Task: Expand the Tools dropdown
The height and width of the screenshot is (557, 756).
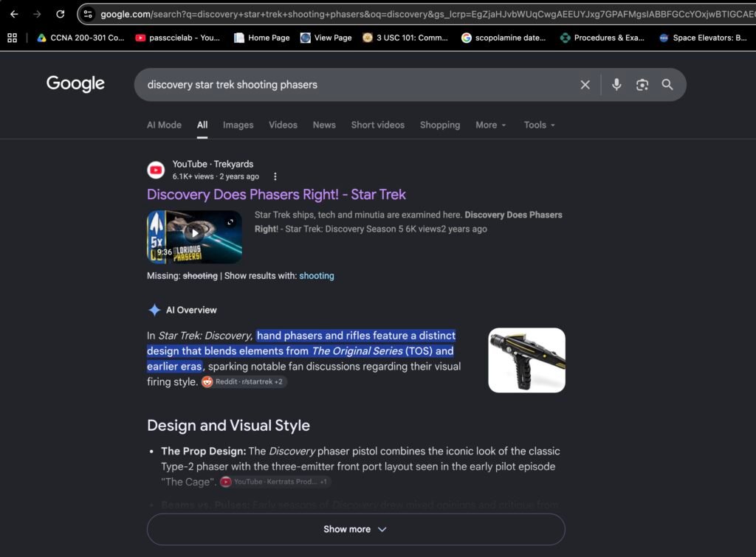Action: (540, 125)
